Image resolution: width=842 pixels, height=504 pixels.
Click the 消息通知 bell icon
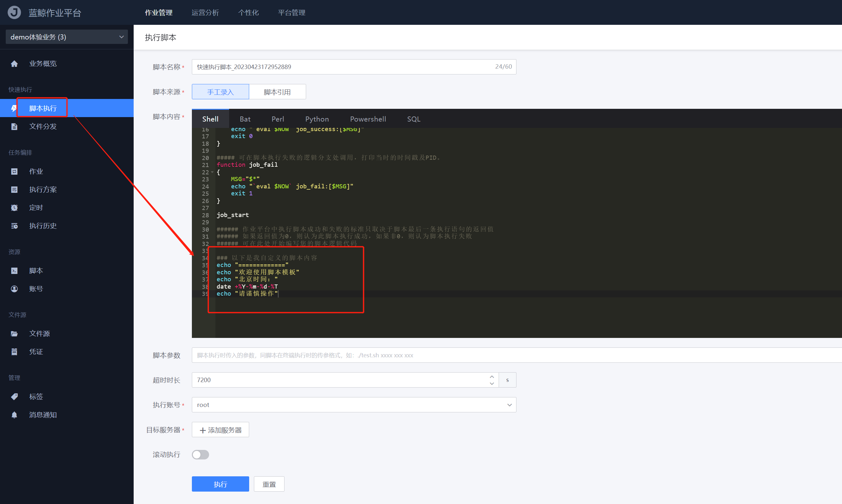pos(14,415)
